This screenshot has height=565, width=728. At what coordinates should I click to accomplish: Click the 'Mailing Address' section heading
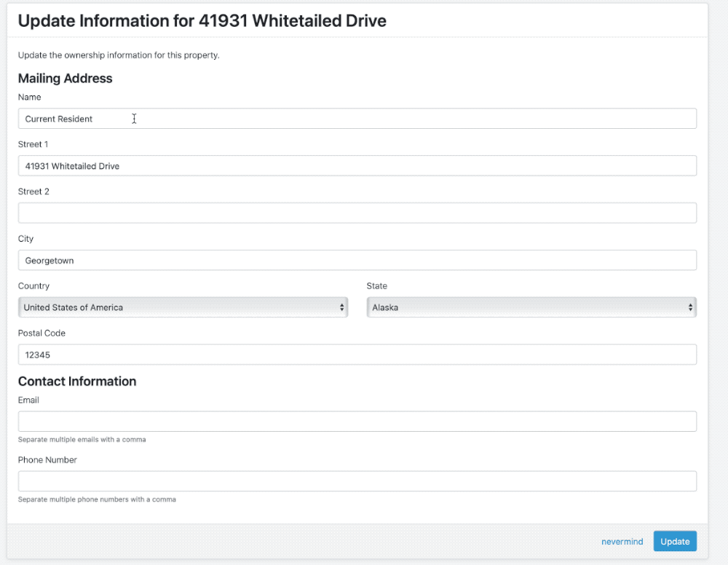coord(65,79)
